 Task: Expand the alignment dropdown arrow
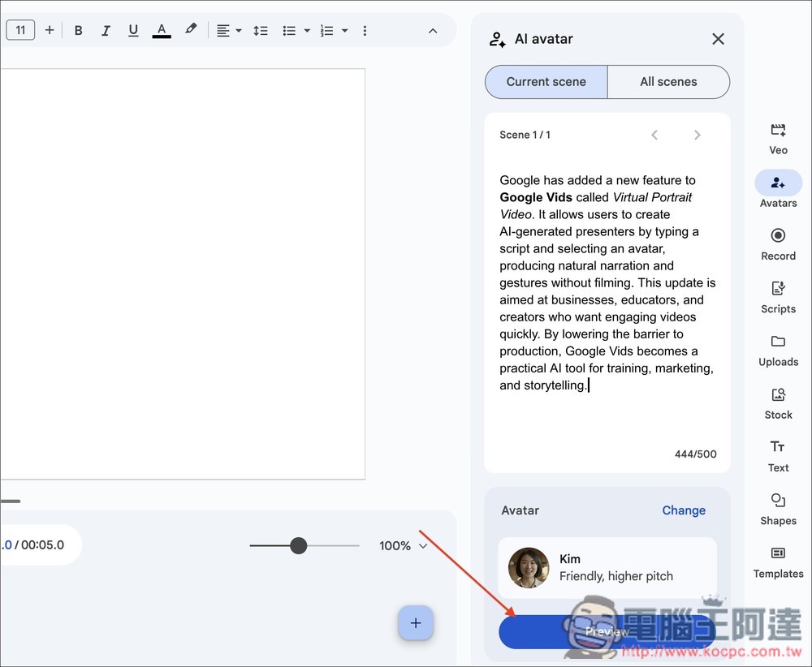[239, 31]
